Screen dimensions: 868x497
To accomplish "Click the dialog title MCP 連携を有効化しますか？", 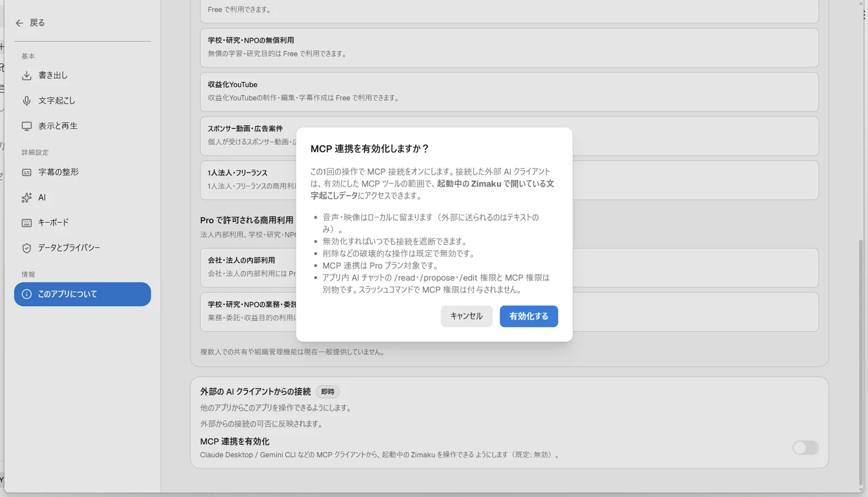I will [370, 149].
